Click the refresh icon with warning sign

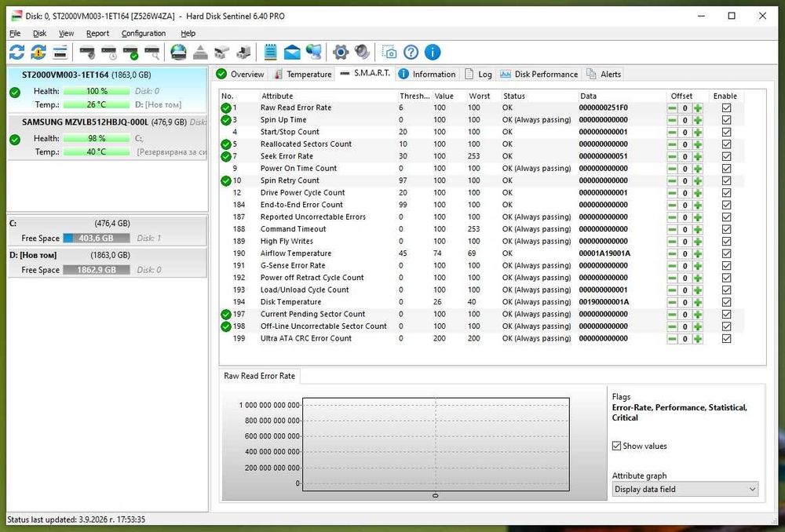(x=38, y=52)
